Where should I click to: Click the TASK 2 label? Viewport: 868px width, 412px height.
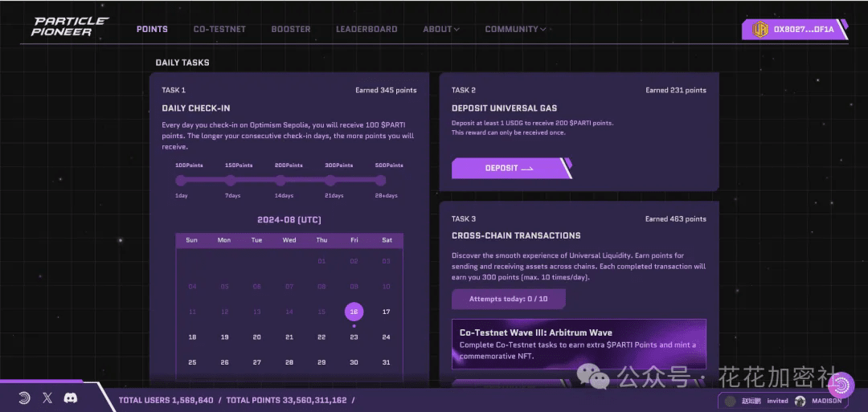[x=464, y=90]
